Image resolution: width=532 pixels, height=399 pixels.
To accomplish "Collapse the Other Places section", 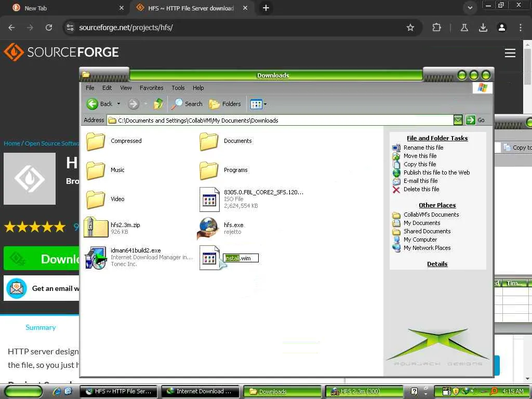I will pyautogui.click(x=437, y=205).
